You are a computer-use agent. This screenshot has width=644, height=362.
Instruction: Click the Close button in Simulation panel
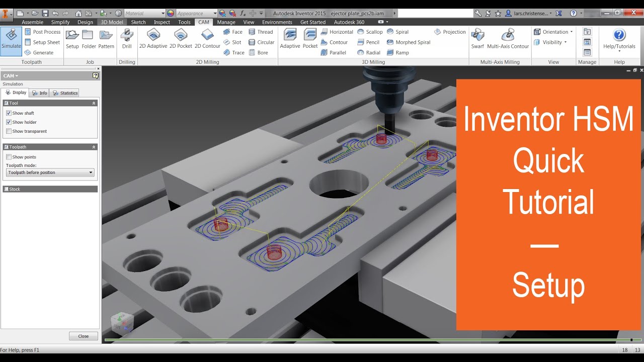tap(84, 336)
